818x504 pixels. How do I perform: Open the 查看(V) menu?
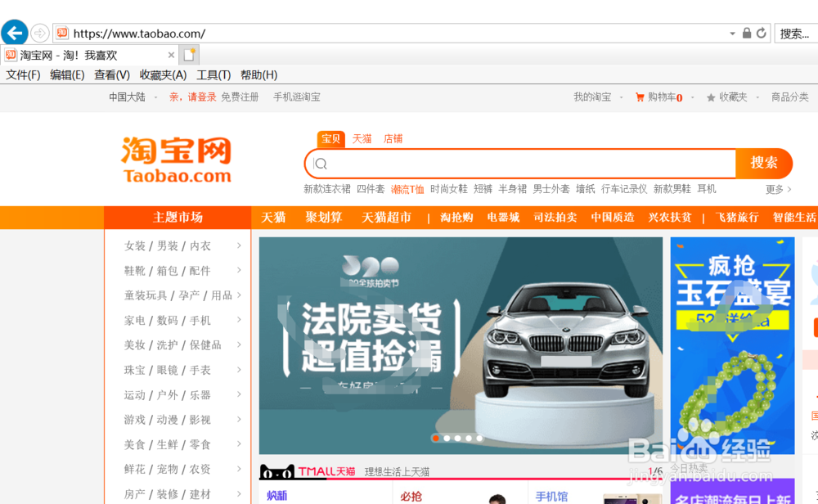tap(111, 74)
